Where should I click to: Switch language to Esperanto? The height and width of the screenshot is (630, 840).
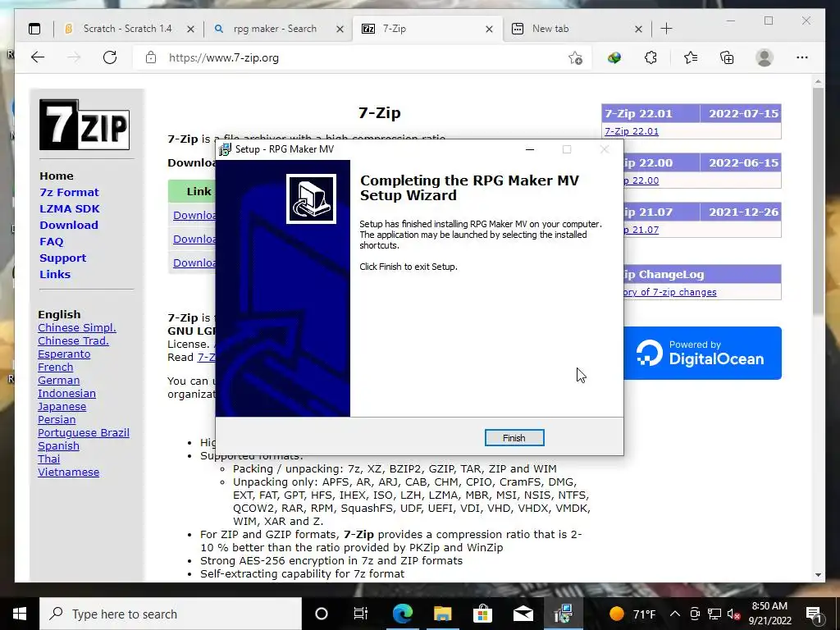64,354
